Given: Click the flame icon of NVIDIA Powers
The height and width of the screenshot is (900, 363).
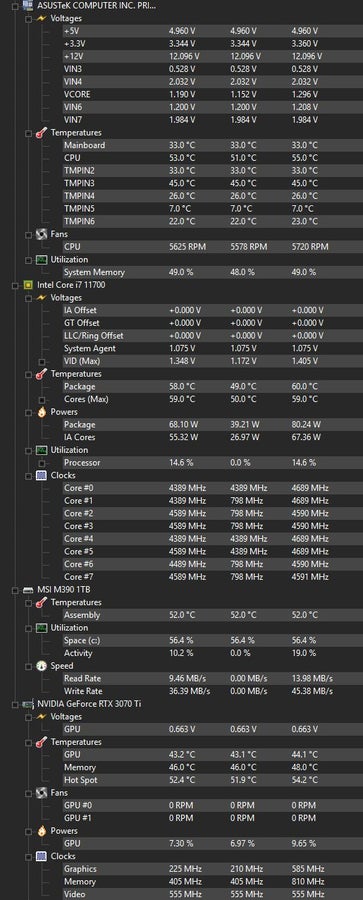Looking at the screenshot, I should 41,831.
